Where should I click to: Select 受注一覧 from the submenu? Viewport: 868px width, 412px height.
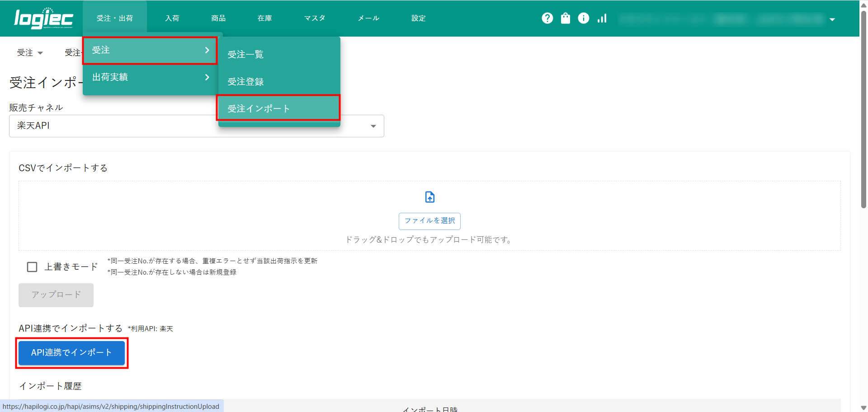coord(245,55)
